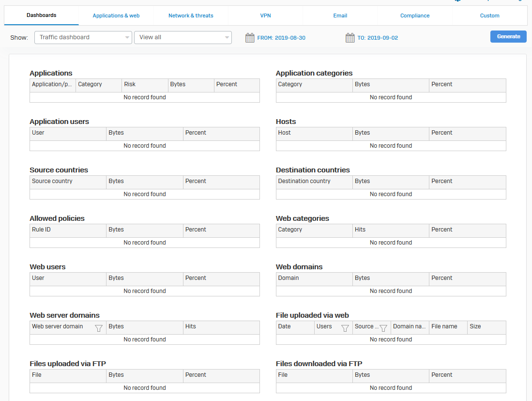Filter by Web server domain column
This screenshot has height=401, width=532.
(x=99, y=328)
